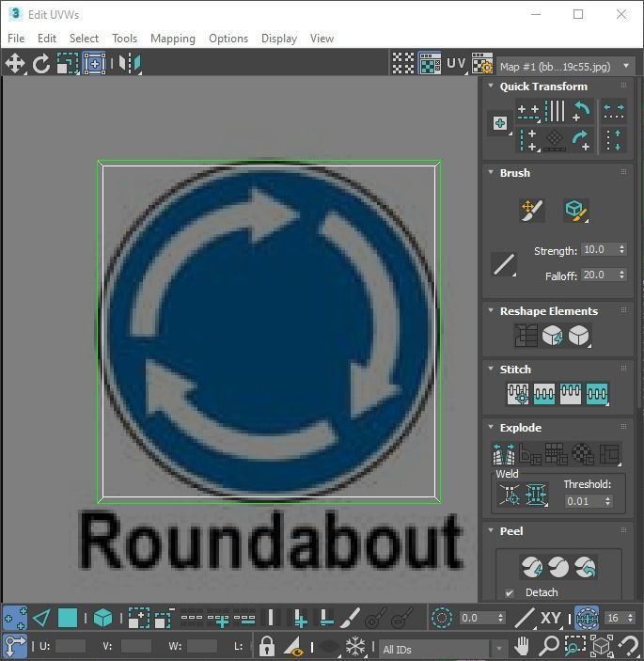This screenshot has height=661, width=644.
Task: Switch to Vertex sub-object mode
Action: (15, 618)
